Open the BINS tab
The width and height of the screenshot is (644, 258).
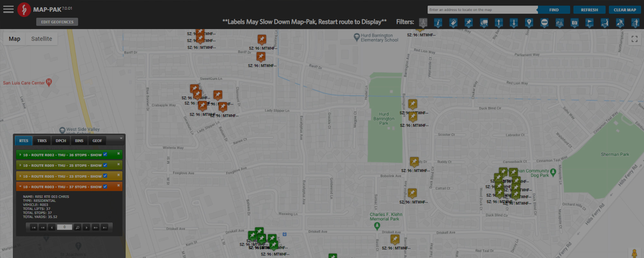(x=79, y=141)
